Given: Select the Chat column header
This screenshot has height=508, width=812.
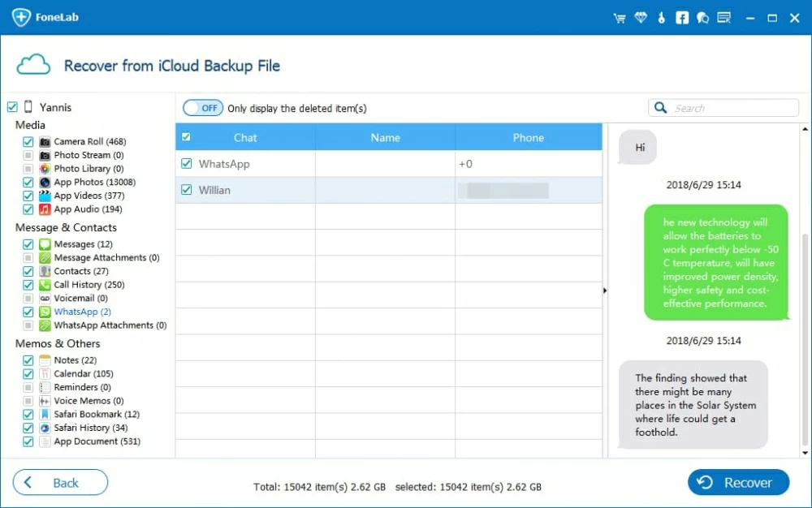Looking at the screenshot, I should (x=245, y=137).
